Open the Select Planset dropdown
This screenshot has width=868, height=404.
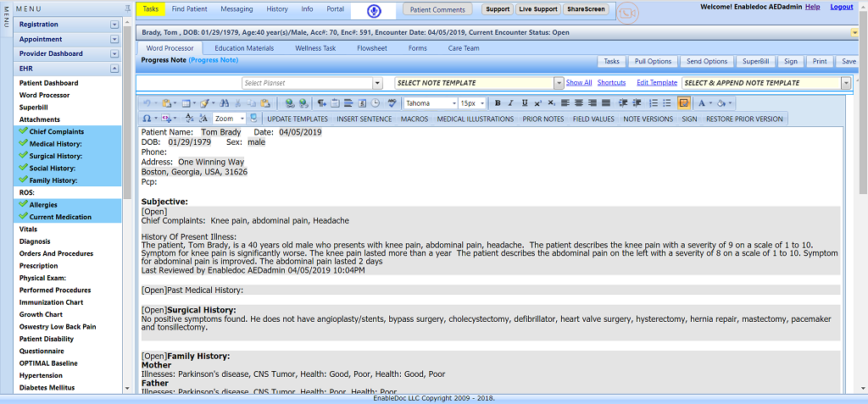(x=377, y=83)
